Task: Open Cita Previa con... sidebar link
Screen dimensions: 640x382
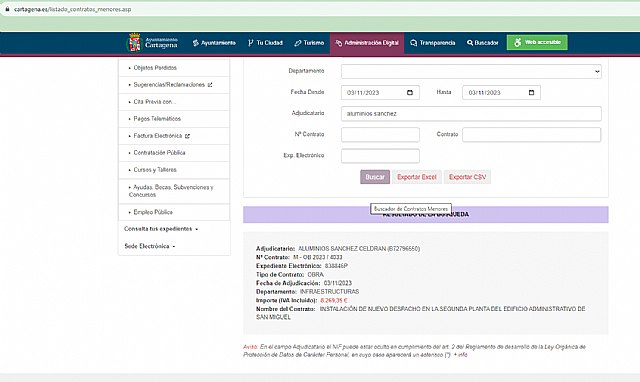Action: pyautogui.click(x=155, y=102)
